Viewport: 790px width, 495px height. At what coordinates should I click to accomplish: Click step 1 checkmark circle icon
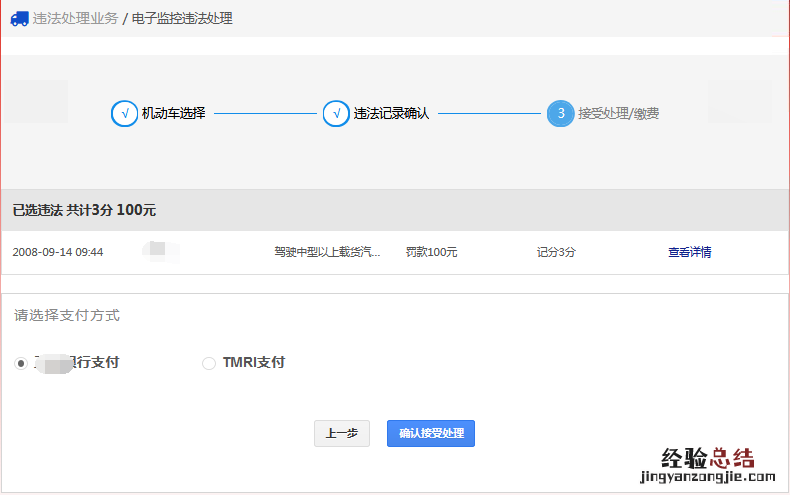tap(124, 113)
